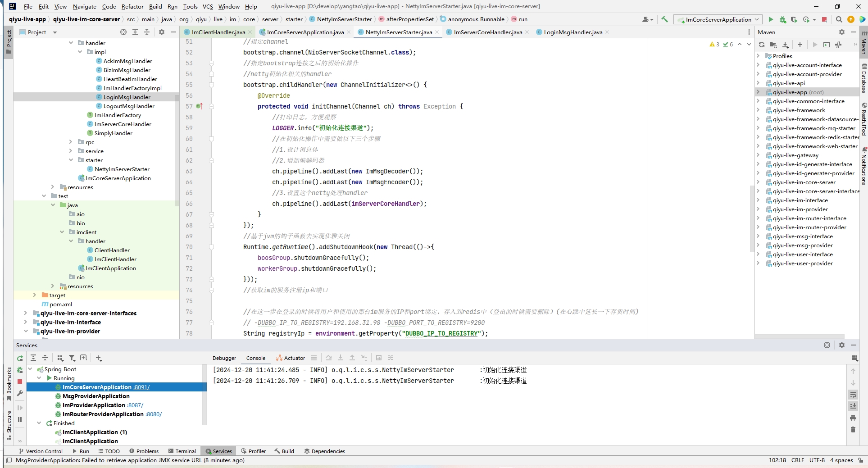Collapse the starter package
This screenshot has height=468, width=868.
71,160
